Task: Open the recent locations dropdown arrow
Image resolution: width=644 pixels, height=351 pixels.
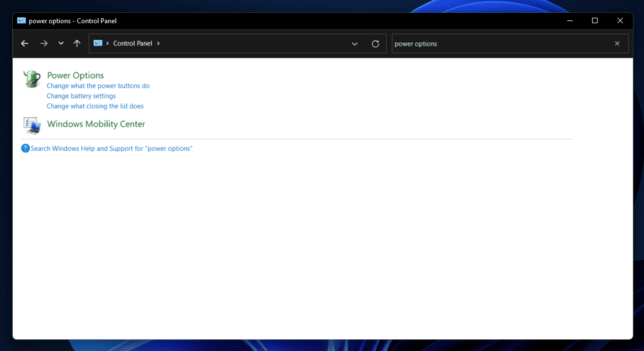Action: 61,43
